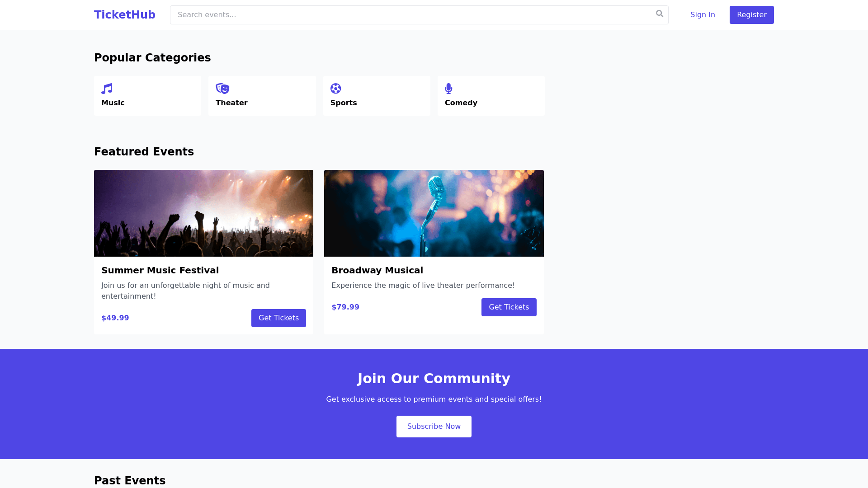
Task: Get Tickets for Broadway Musical
Action: (509, 307)
